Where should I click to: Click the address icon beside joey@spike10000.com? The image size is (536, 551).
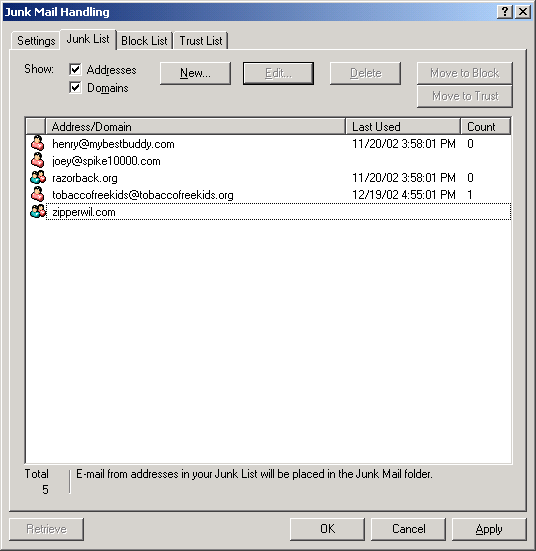click(x=38, y=161)
